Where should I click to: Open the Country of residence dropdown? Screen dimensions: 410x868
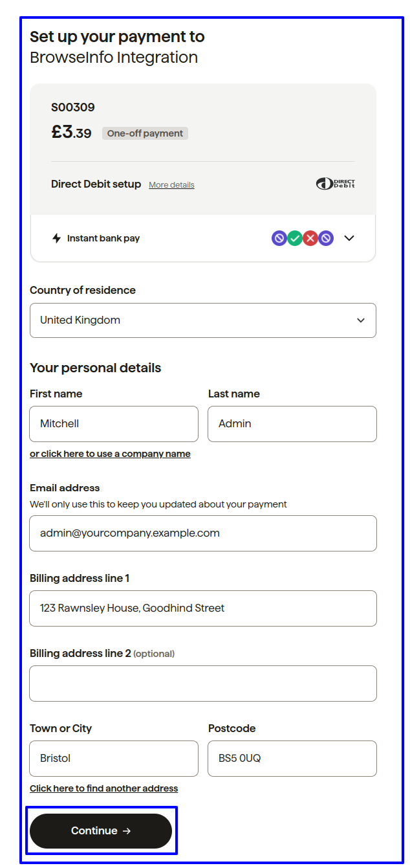[203, 320]
